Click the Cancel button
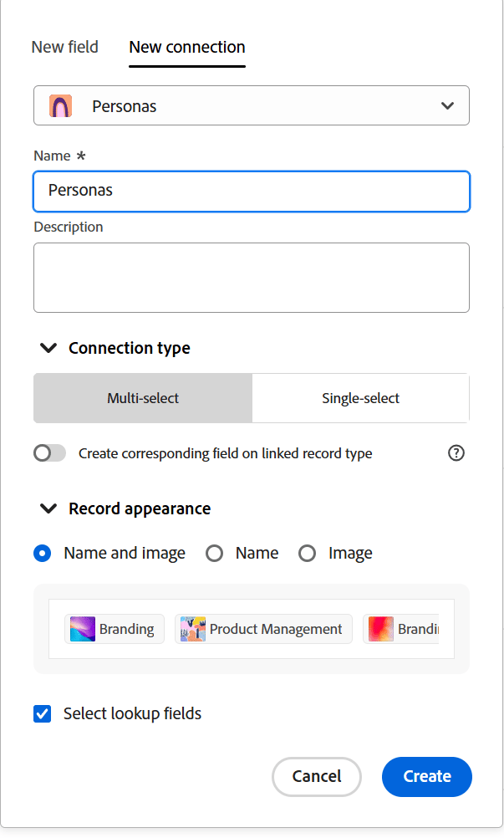The width and height of the screenshot is (504, 838). tap(316, 776)
